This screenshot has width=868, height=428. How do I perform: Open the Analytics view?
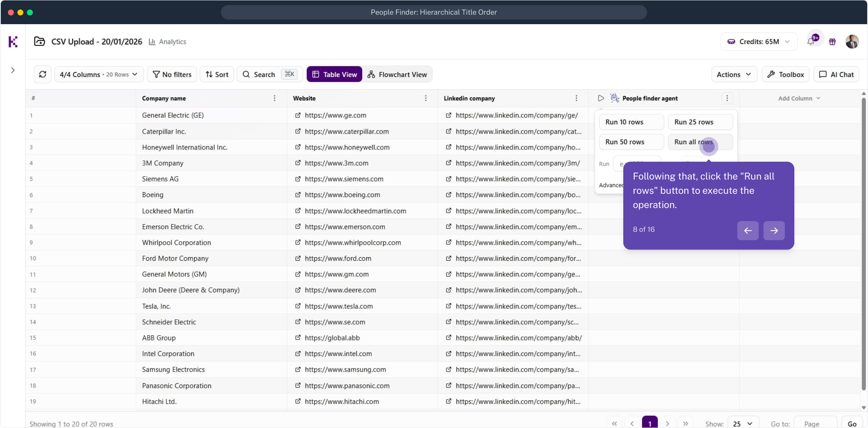pos(168,42)
